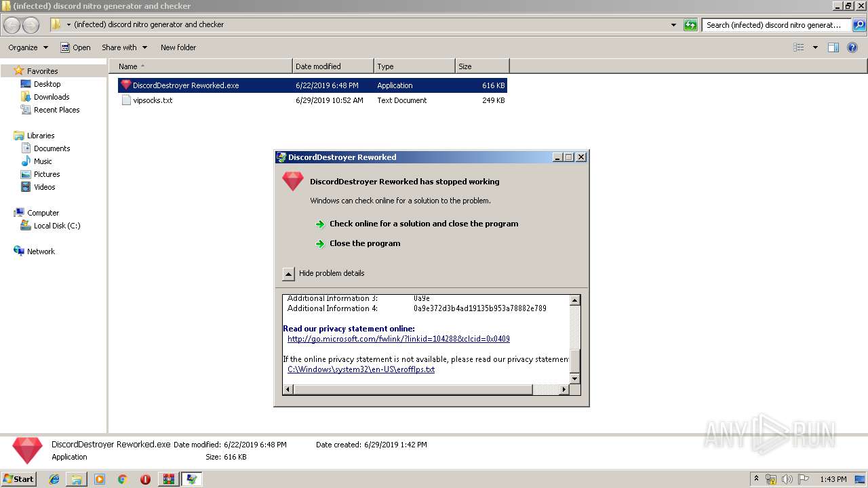Open Internet Explorer from the taskbar
Viewport: 868px width, 488px height.
54,479
